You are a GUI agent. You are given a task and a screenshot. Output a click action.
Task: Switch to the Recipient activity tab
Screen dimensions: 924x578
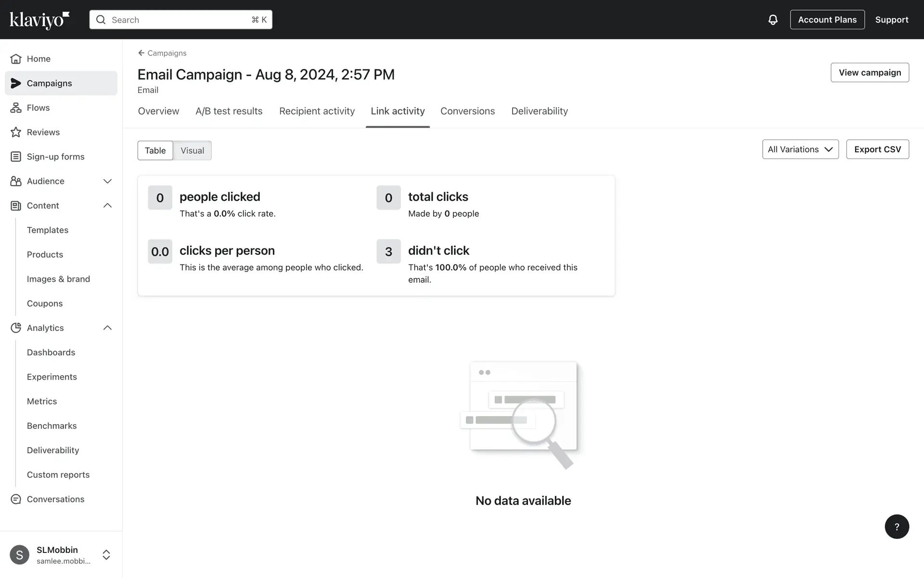317,111
